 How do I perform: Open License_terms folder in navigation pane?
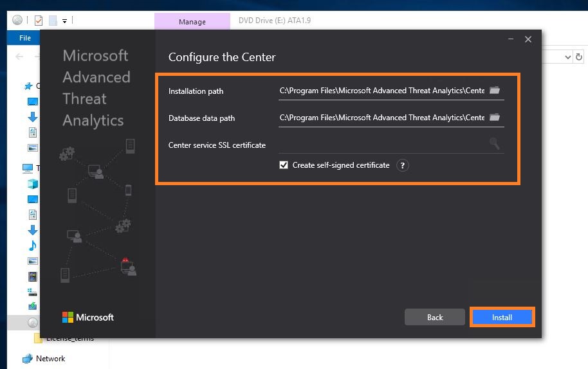coord(64,339)
